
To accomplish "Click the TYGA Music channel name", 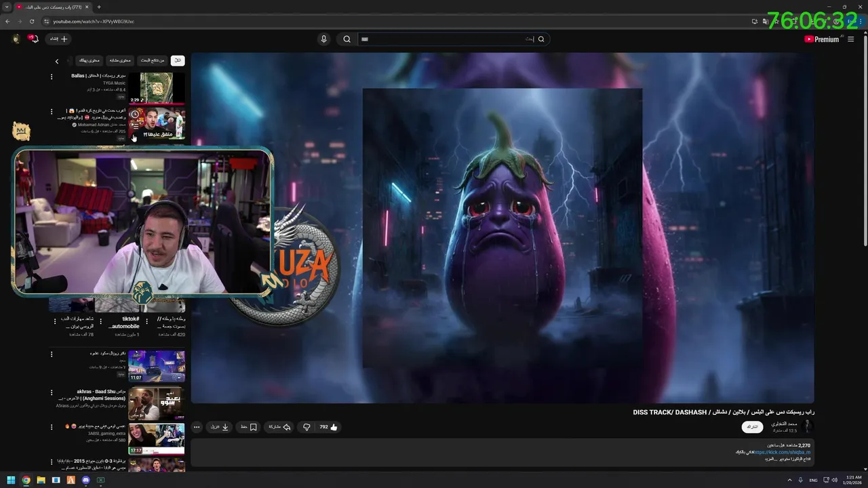I will pyautogui.click(x=114, y=83).
